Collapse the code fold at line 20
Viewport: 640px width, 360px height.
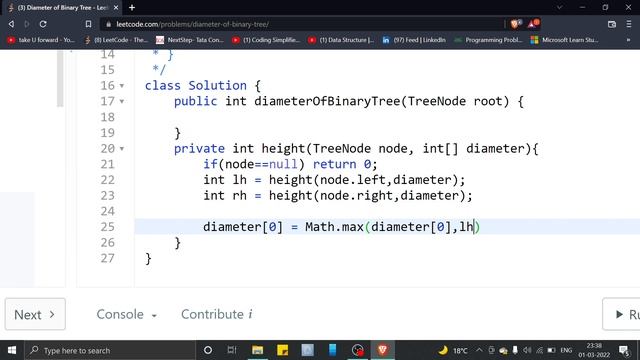point(122,149)
